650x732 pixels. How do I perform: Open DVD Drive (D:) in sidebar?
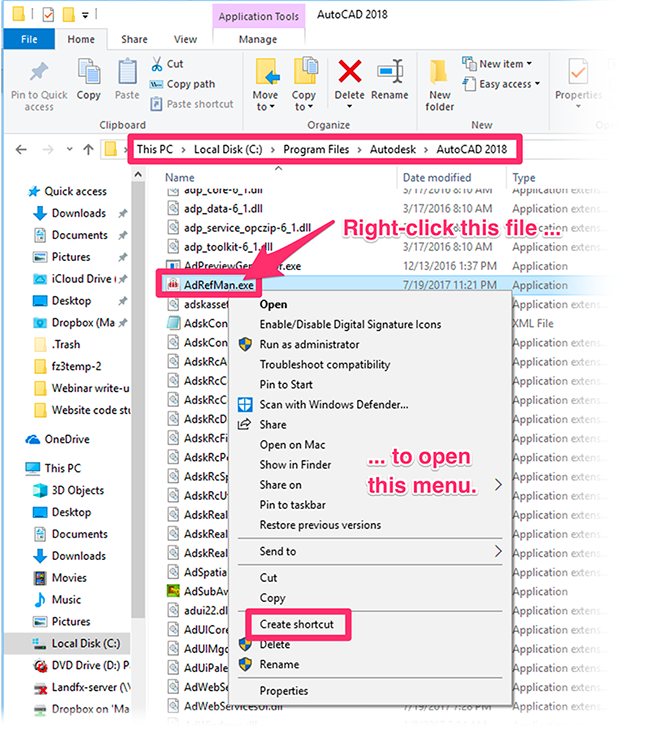(x=90, y=665)
